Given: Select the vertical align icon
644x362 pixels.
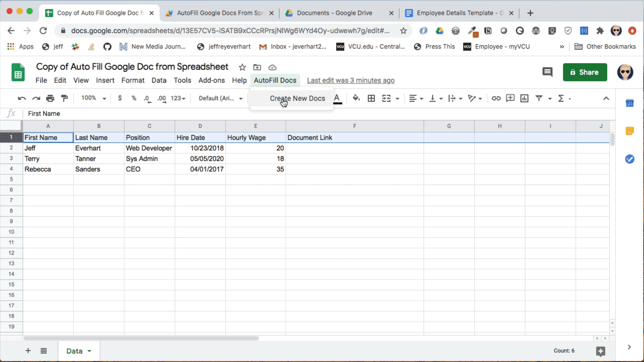Looking at the screenshot, I should click(x=433, y=98).
